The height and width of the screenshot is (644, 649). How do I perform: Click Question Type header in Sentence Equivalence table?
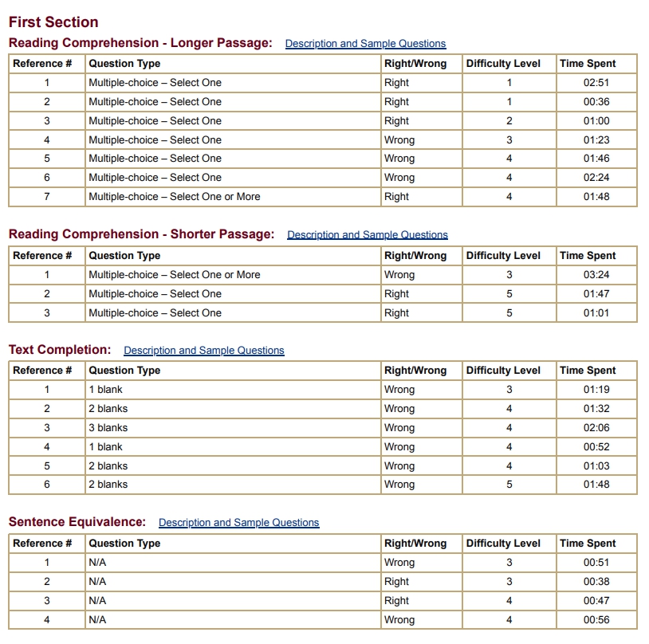tap(124, 544)
